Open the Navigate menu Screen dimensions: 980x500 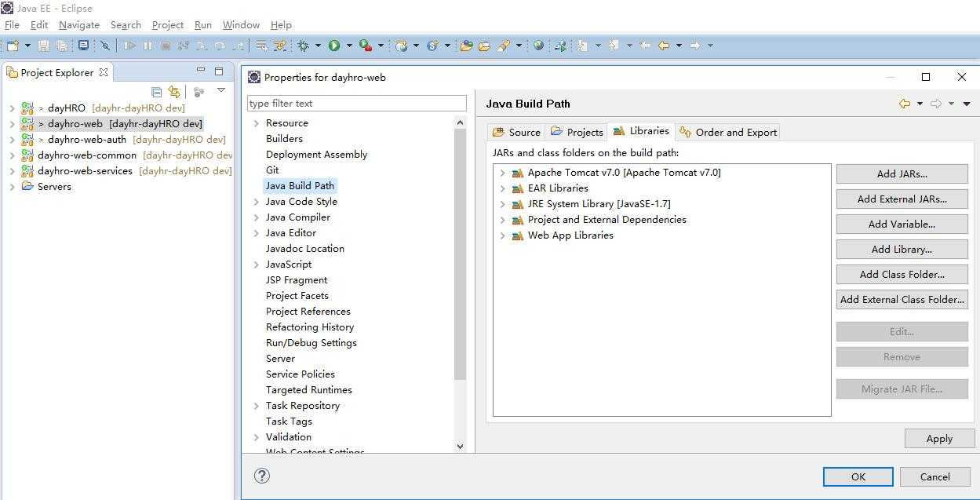[x=78, y=25]
